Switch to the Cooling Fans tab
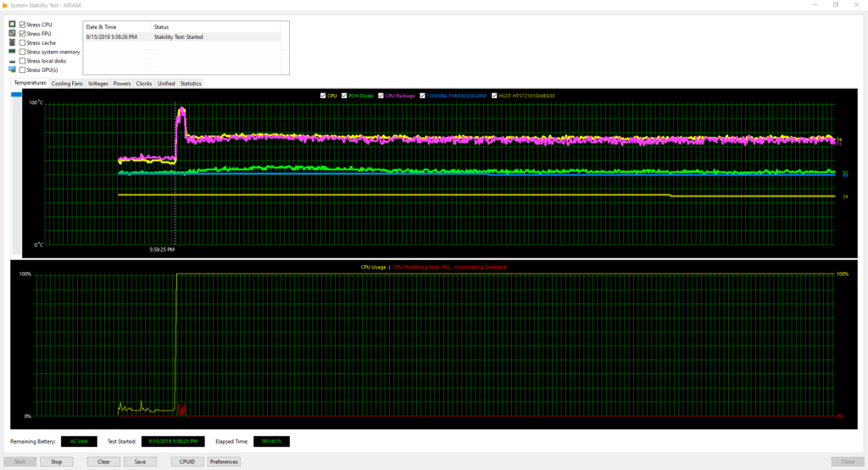 point(67,83)
